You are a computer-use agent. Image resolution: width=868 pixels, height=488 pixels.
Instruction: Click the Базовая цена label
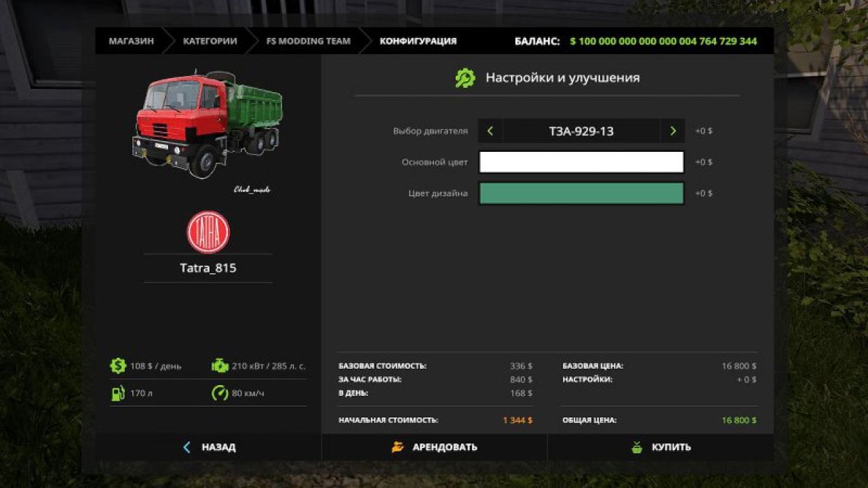pyautogui.click(x=593, y=366)
